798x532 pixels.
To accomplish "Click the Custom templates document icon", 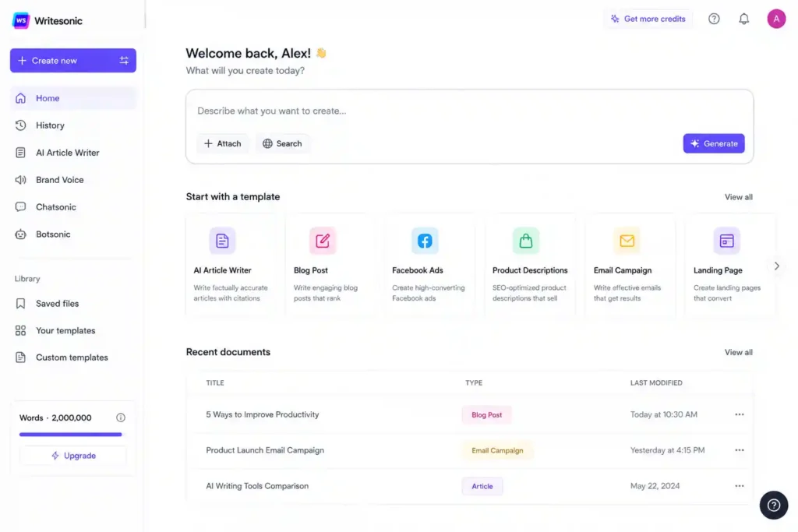I will pos(20,358).
